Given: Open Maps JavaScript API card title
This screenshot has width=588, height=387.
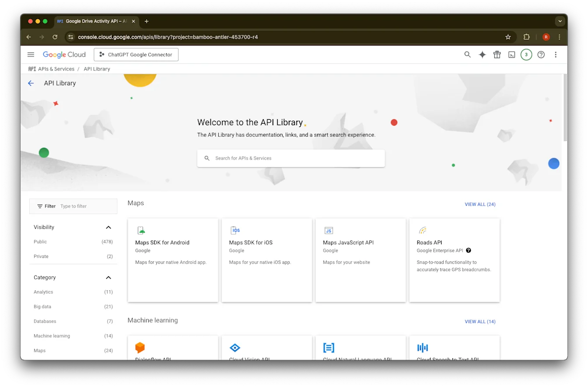Looking at the screenshot, I should click(x=348, y=243).
